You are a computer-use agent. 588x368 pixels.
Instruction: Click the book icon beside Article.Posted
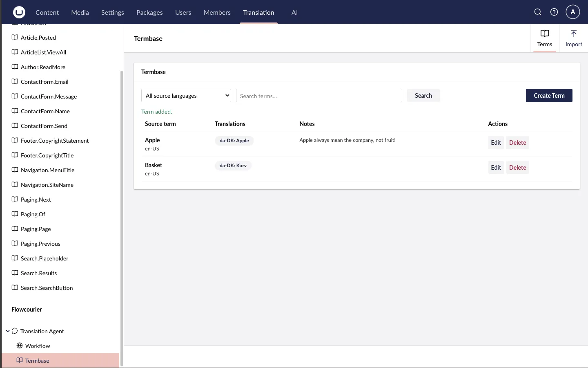(15, 38)
